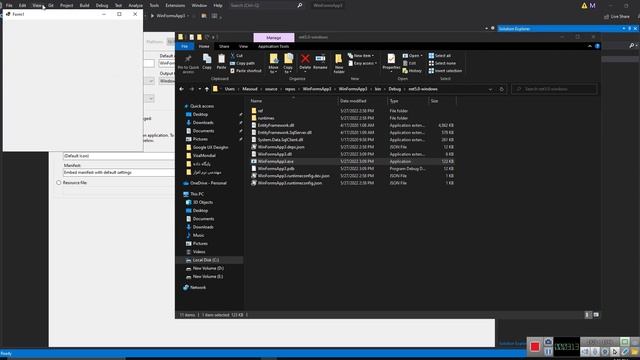Click the Paste icon in File Explorer ribbon
Image resolution: width=640 pixels, height=360 pixels.
(221, 62)
